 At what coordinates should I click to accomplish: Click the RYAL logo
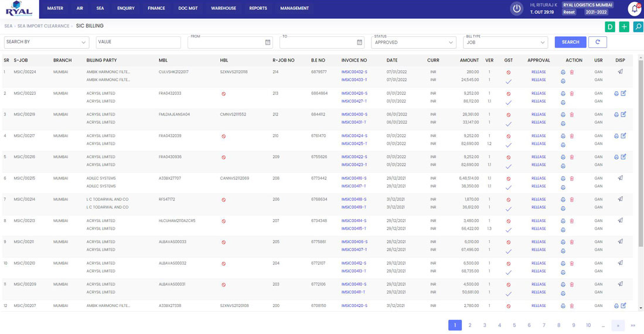click(x=19, y=9)
